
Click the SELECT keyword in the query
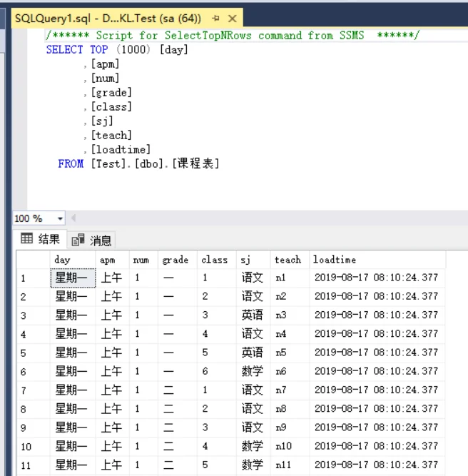64,49
